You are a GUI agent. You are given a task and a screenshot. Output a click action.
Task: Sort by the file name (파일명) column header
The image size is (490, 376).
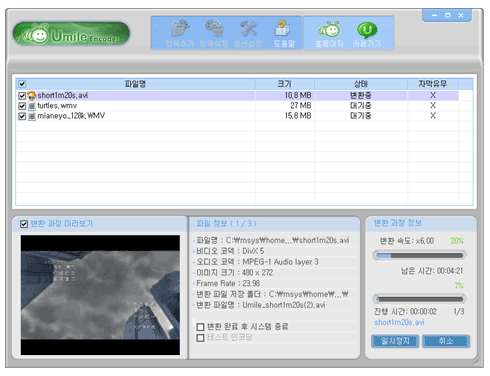pos(135,84)
